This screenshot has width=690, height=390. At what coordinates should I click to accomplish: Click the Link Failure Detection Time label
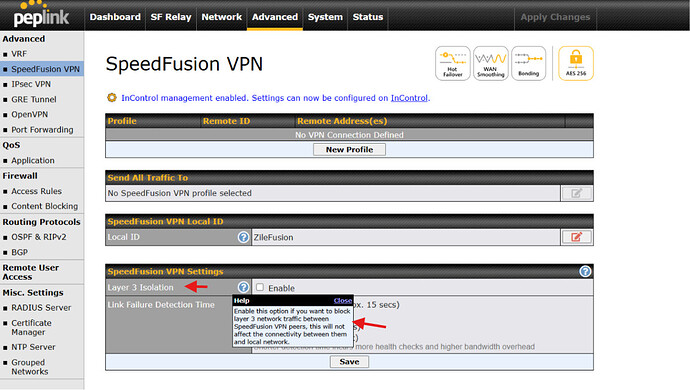tap(161, 305)
